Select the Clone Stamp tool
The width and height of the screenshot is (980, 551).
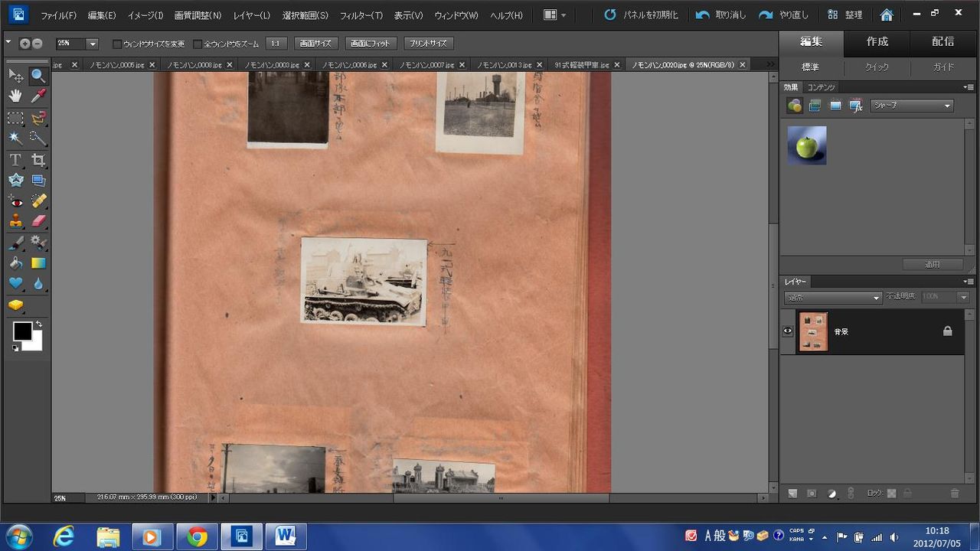point(15,221)
